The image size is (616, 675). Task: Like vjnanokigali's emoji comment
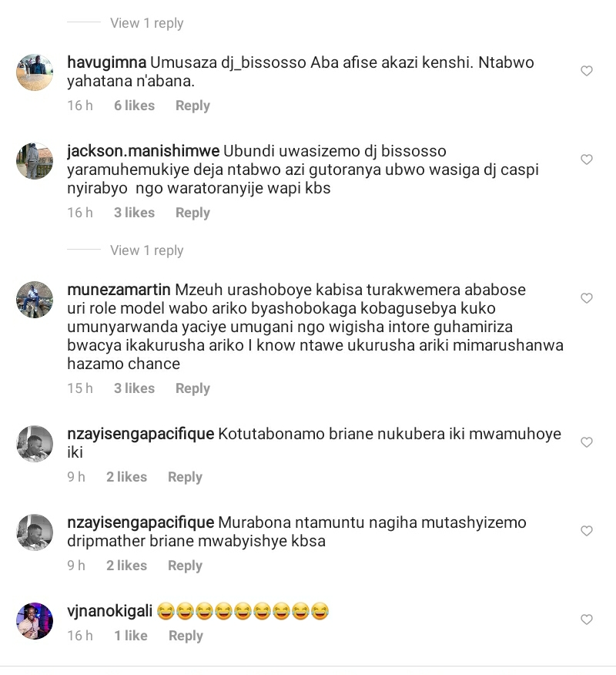[586, 620]
